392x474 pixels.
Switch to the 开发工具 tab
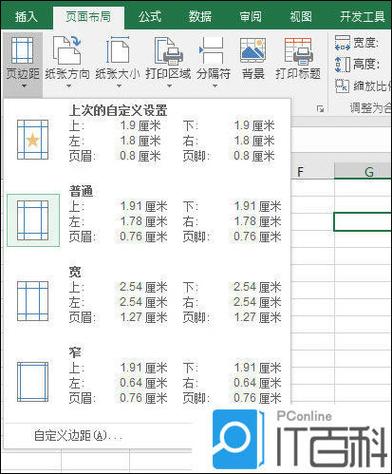click(x=362, y=17)
